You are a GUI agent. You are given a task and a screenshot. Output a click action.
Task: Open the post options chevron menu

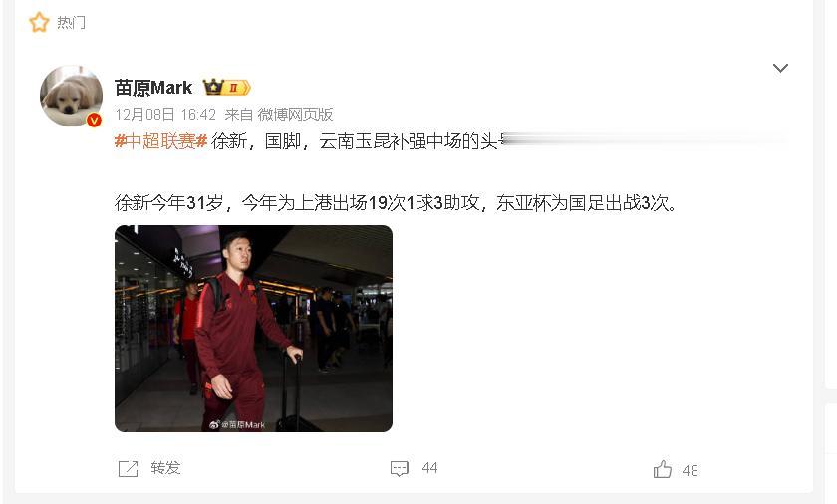click(780, 68)
